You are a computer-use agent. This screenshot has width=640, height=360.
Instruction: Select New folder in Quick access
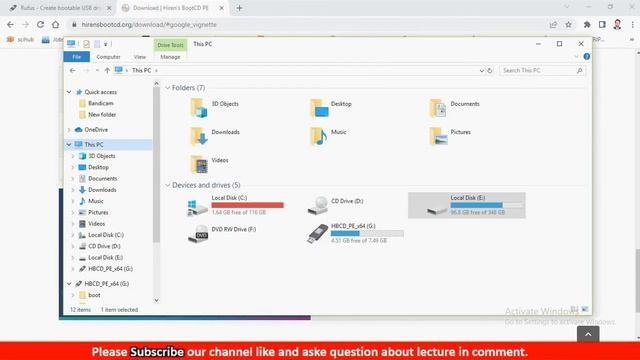pyautogui.click(x=102, y=115)
